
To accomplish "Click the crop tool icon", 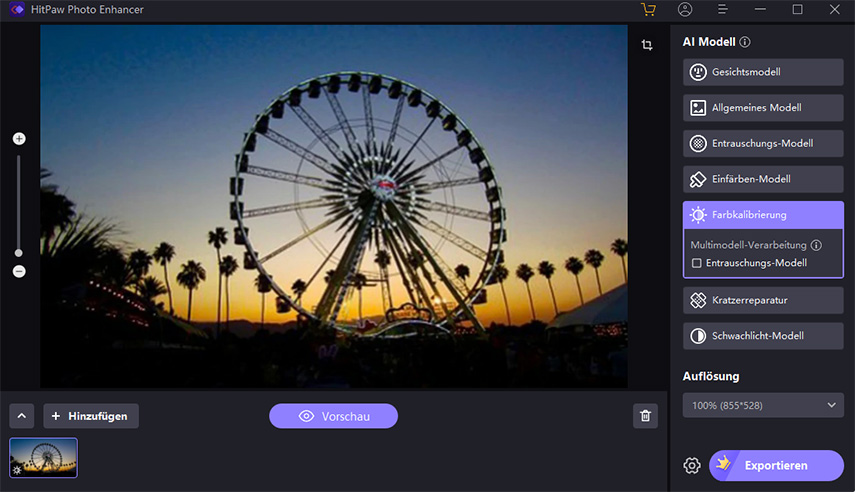I will pos(647,46).
